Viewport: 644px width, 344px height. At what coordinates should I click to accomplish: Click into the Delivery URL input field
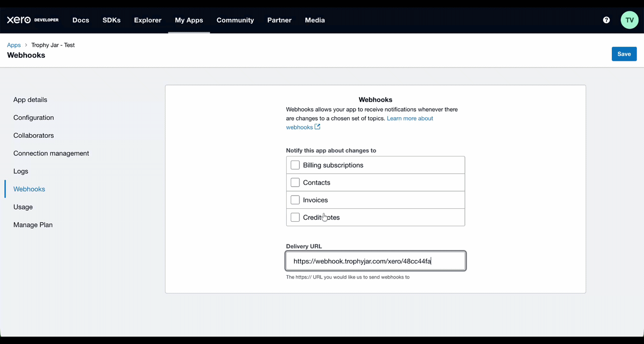click(376, 261)
